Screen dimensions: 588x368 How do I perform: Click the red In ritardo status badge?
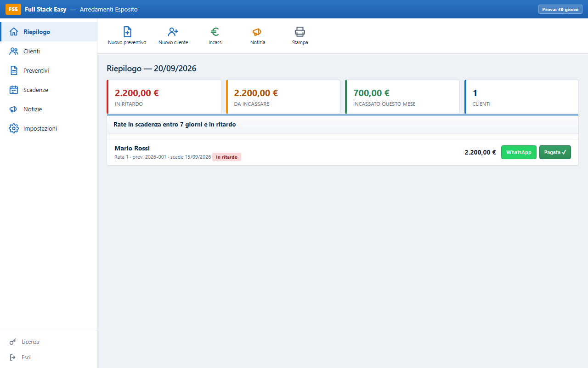[x=226, y=157]
